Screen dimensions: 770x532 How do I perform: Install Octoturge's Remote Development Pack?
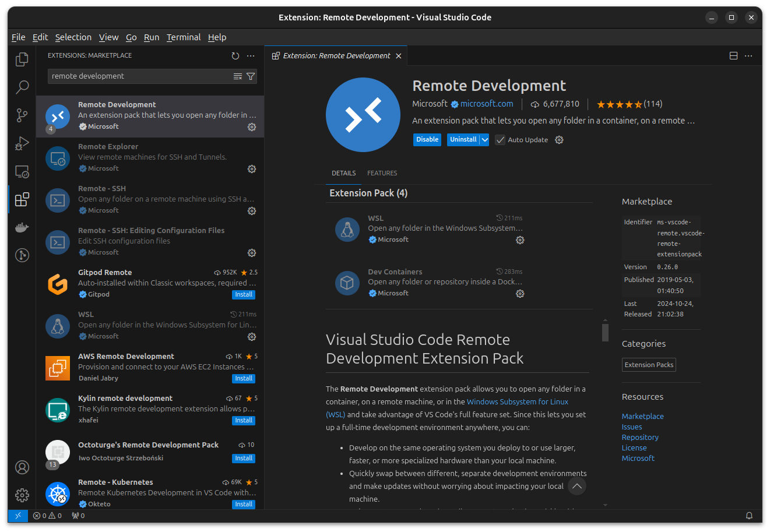244,459
